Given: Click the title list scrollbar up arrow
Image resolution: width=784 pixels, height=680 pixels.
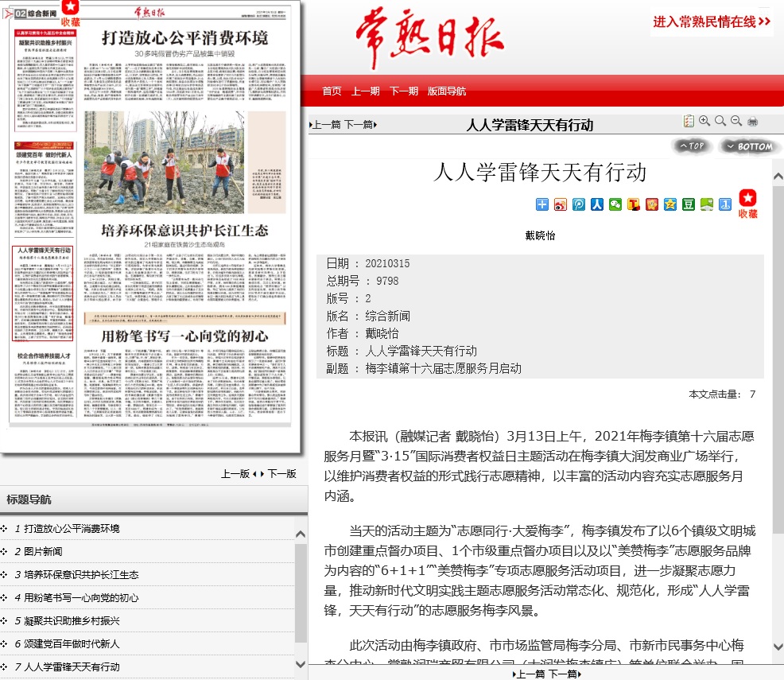Looking at the screenshot, I should tap(301, 534).
